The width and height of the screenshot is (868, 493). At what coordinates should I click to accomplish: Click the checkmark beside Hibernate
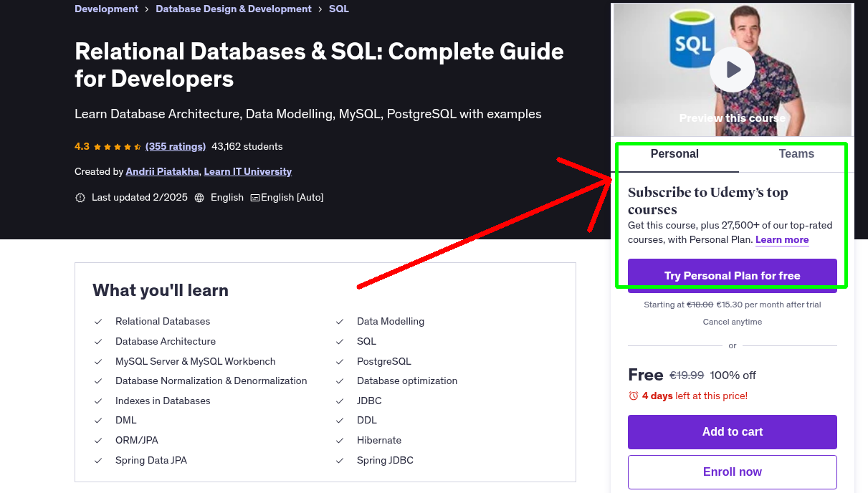coord(340,441)
